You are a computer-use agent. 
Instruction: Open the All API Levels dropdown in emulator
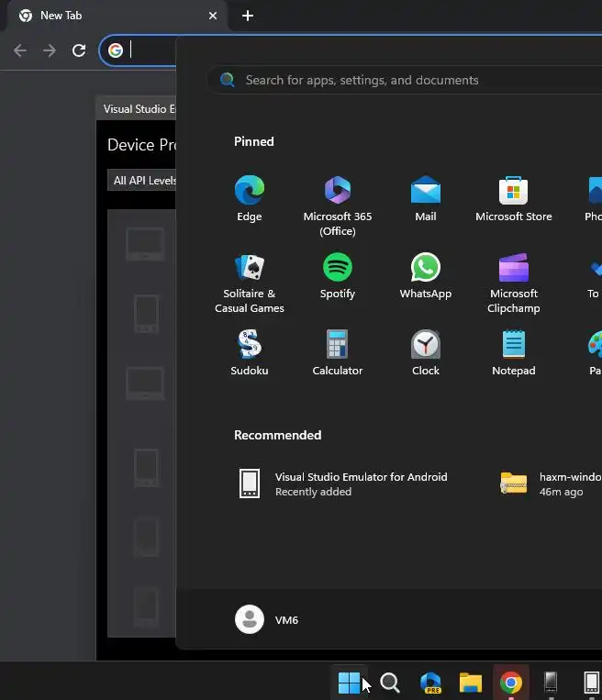click(x=142, y=181)
